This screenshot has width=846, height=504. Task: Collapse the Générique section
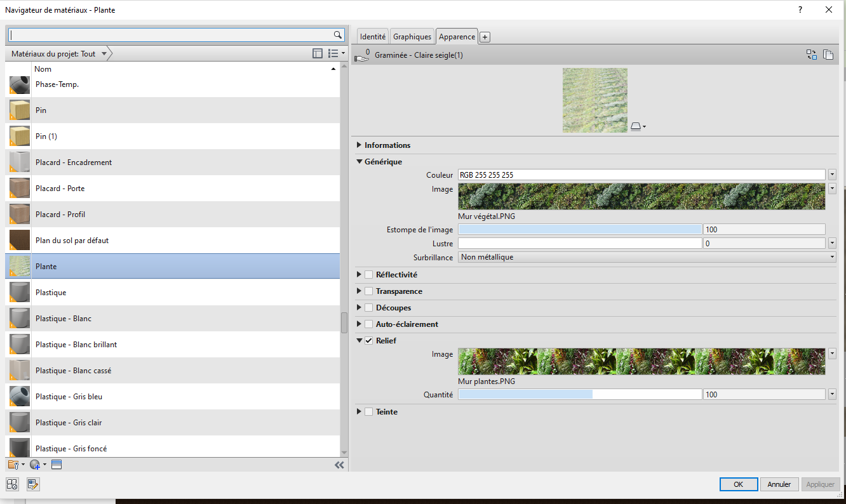(x=359, y=161)
